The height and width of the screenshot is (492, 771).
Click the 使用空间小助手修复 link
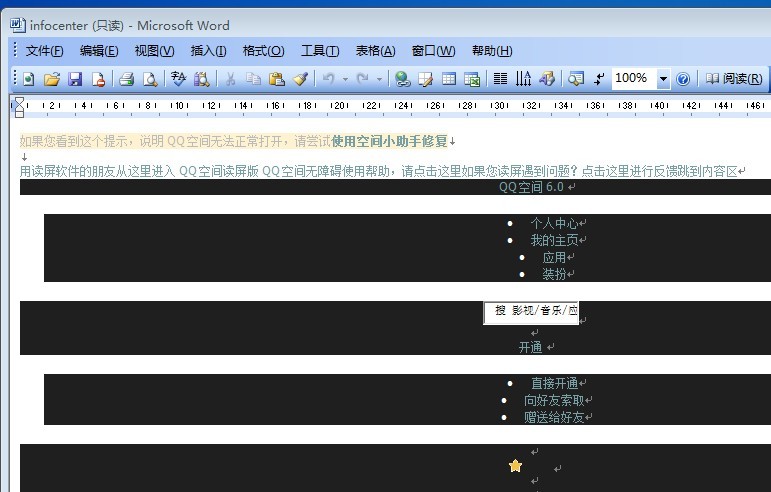pyautogui.click(x=389, y=142)
